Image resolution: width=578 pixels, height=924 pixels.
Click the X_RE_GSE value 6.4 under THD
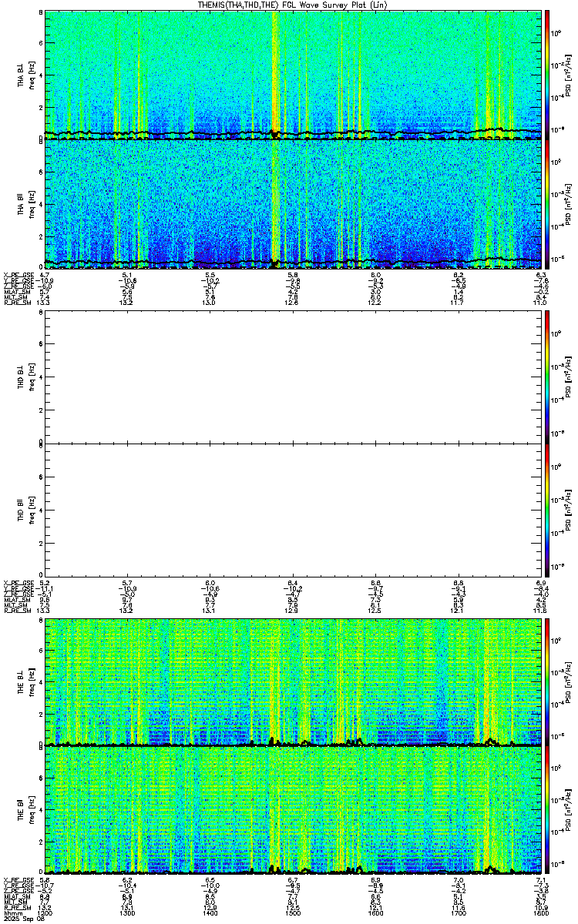point(292,583)
